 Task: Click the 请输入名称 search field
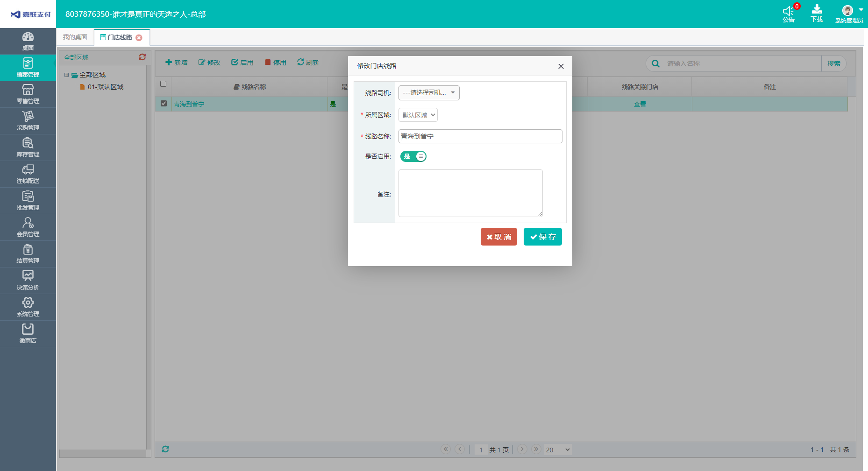(741, 63)
